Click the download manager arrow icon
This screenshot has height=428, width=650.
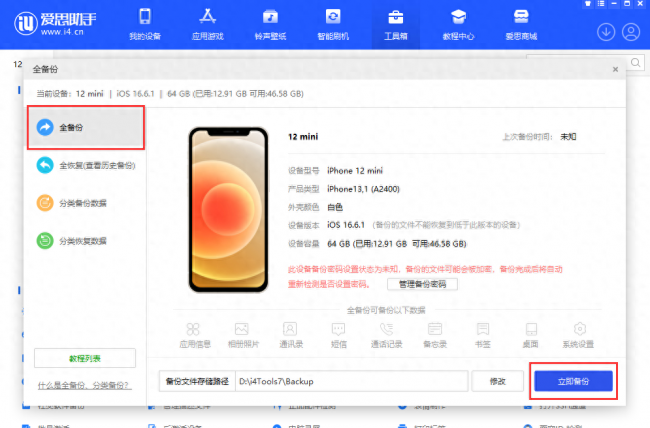(606, 32)
